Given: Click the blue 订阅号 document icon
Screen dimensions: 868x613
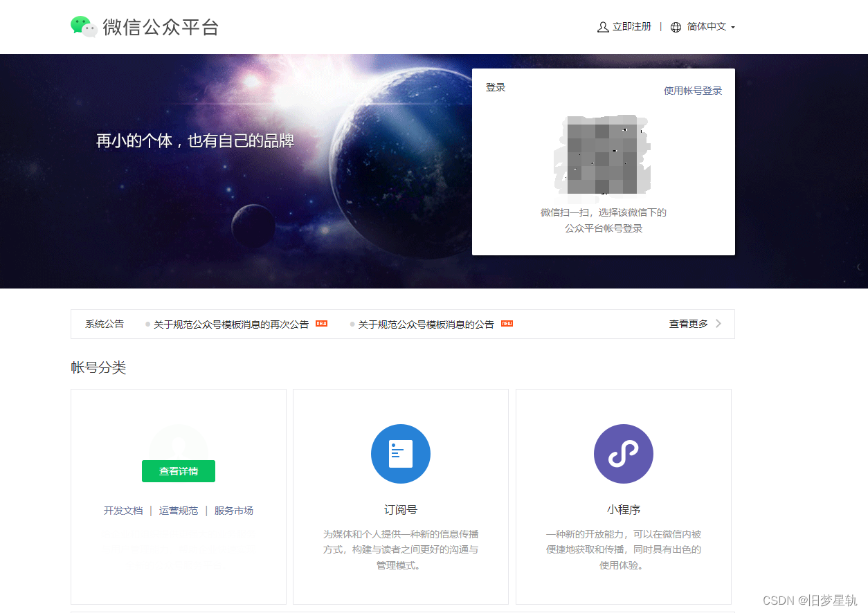Looking at the screenshot, I should click(x=401, y=454).
